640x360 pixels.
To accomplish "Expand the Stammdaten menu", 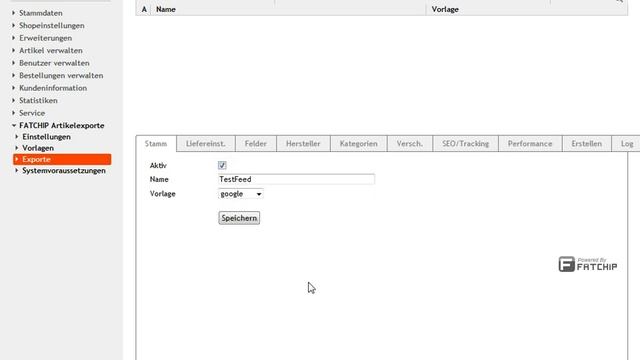I will pos(40,13).
